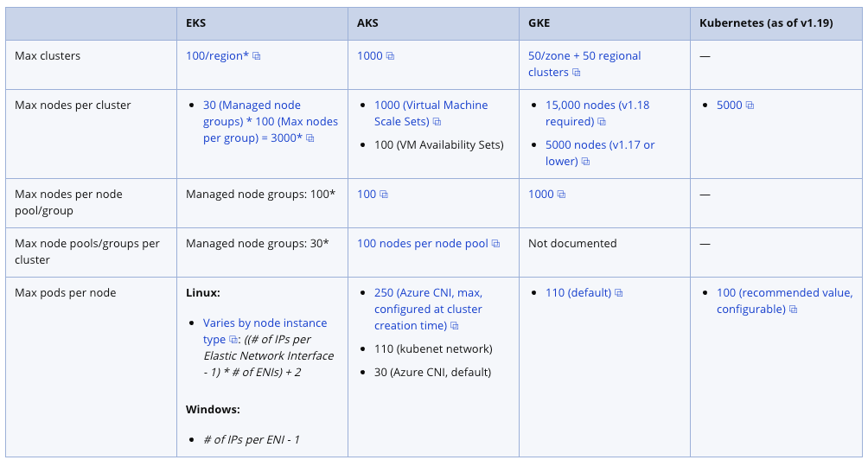
Task: Open the EKS 100/region* link
Action: (217, 56)
